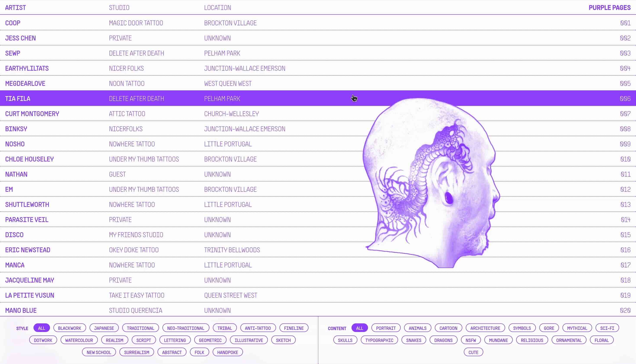Open the Jacqueline May artist row
Screen dimensions: 636x364
(318, 280)
